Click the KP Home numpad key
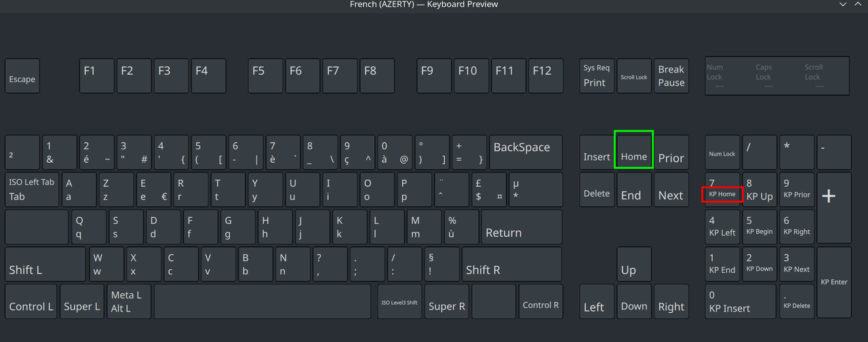The image size is (868, 342). [722, 190]
